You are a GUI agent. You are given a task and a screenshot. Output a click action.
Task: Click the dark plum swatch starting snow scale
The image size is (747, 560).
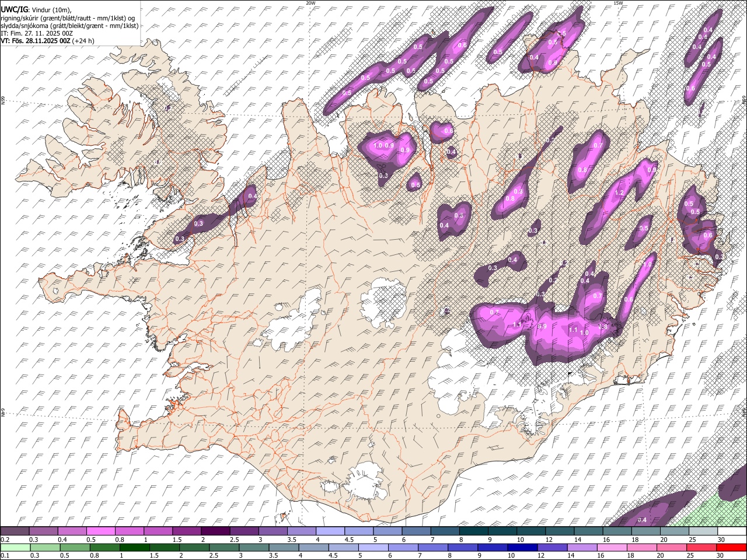[14, 531]
